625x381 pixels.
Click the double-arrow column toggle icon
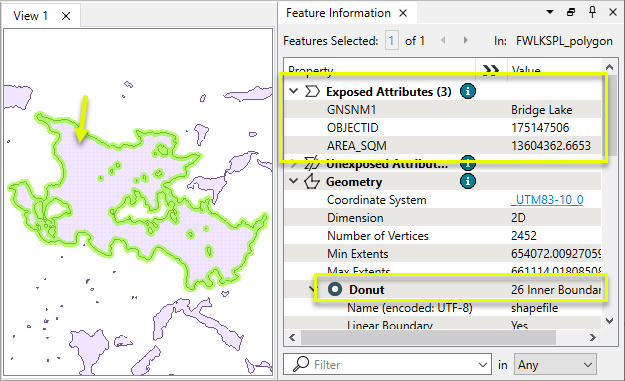[491, 70]
